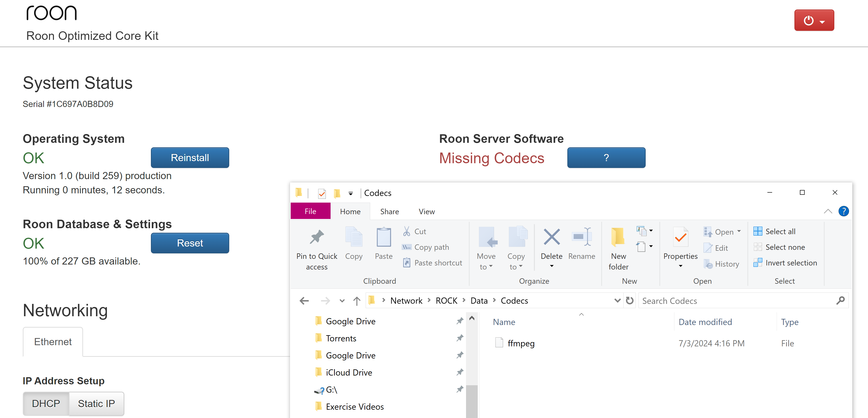Select the DHCP option
Viewport: 868px width, 418px height.
tap(46, 403)
